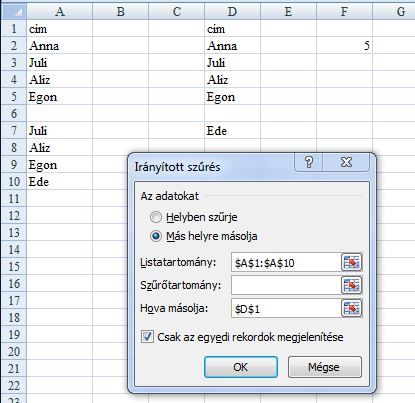Select the Helyben szűrje radio option

pos(156,217)
